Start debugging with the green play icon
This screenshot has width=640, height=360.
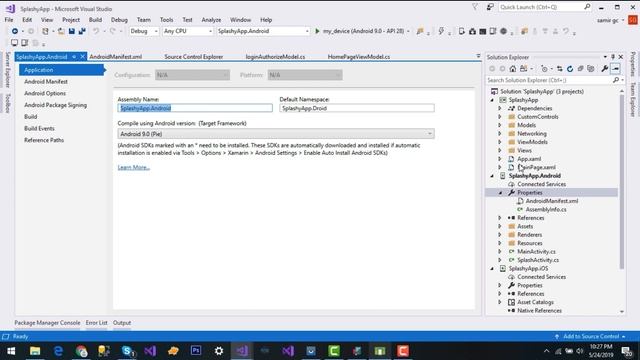[x=317, y=31]
